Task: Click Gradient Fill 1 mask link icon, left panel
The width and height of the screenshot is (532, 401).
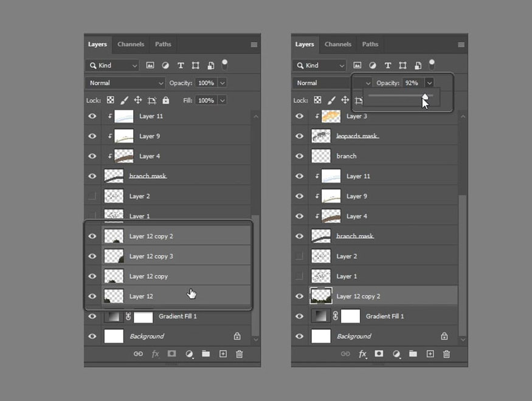Action: 128,317
